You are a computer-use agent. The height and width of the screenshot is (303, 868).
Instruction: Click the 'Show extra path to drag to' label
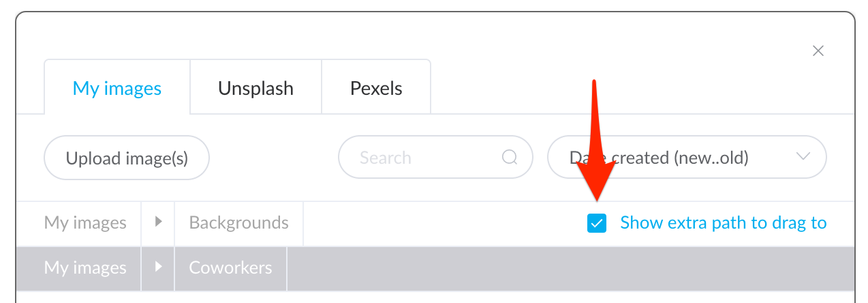723,222
